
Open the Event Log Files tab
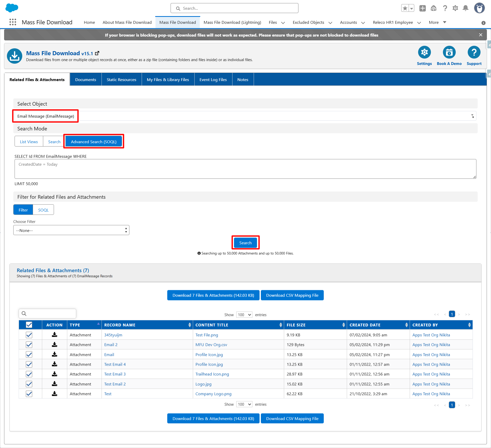click(213, 80)
